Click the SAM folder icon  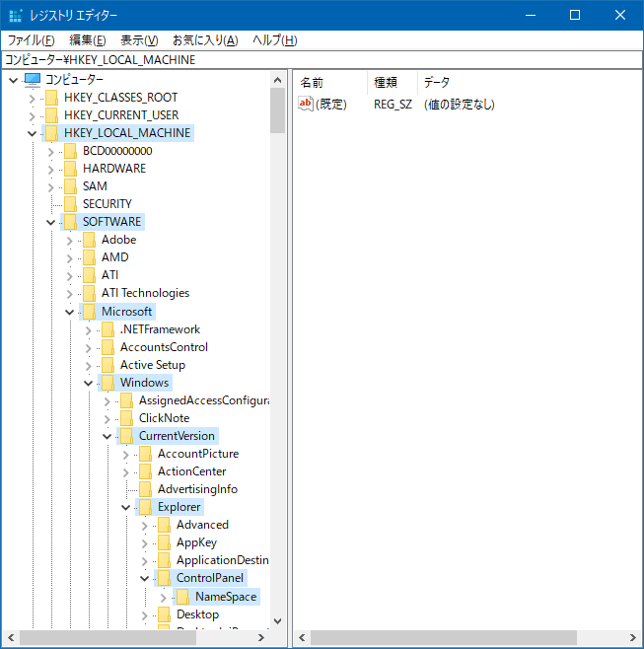[70, 186]
